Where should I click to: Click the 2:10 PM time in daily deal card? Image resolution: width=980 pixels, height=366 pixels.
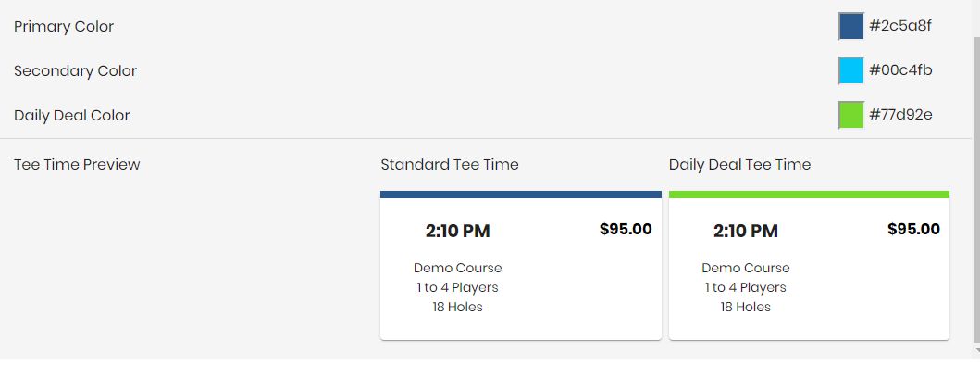click(x=746, y=232)
